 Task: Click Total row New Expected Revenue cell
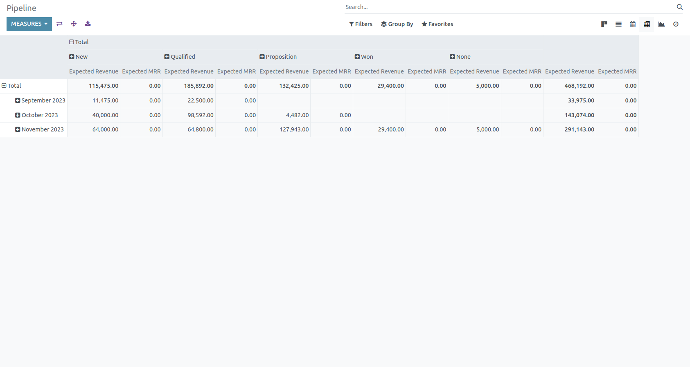tap(94, 86)
